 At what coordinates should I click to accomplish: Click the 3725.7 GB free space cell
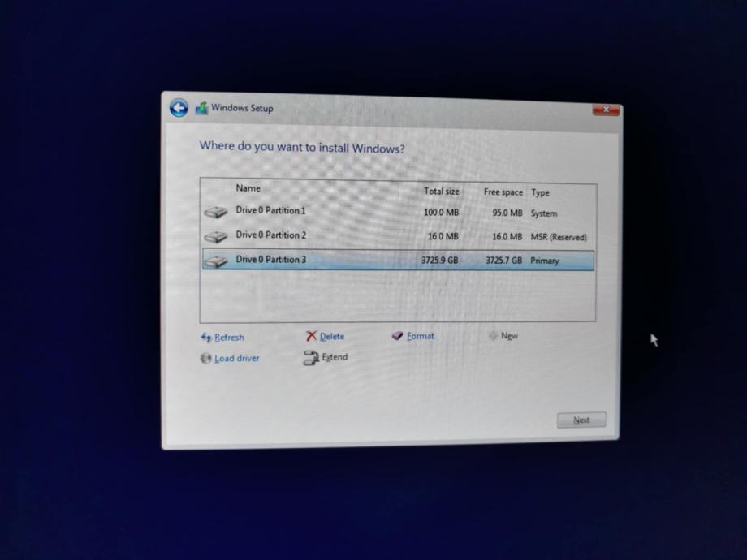click(x=503, y=261)
